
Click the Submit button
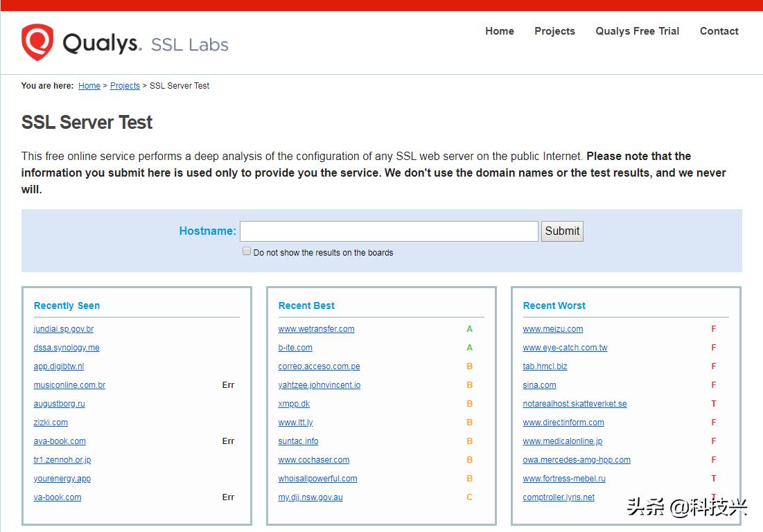point(562,231)
